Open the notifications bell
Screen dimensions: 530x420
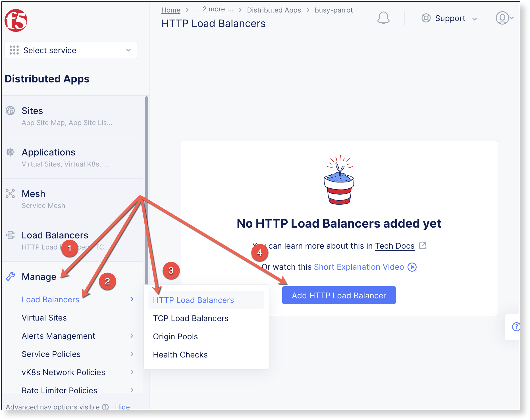point(383,18)
